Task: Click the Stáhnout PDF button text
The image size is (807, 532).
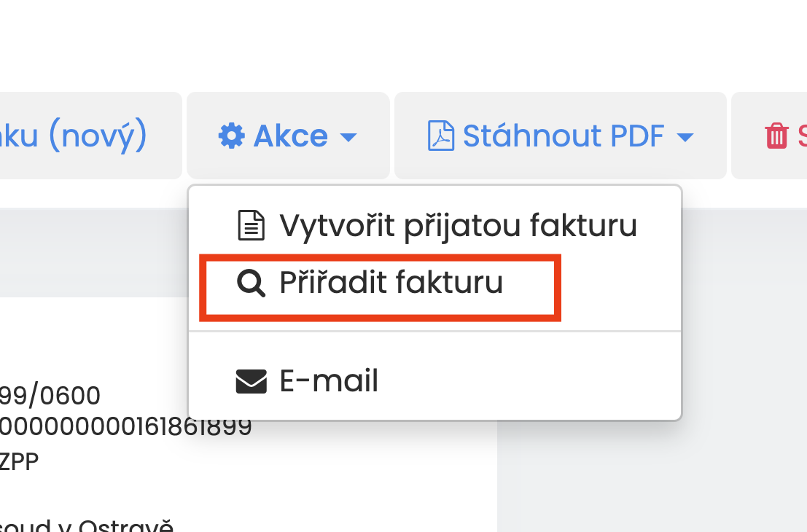Action: tap(564, 136)
